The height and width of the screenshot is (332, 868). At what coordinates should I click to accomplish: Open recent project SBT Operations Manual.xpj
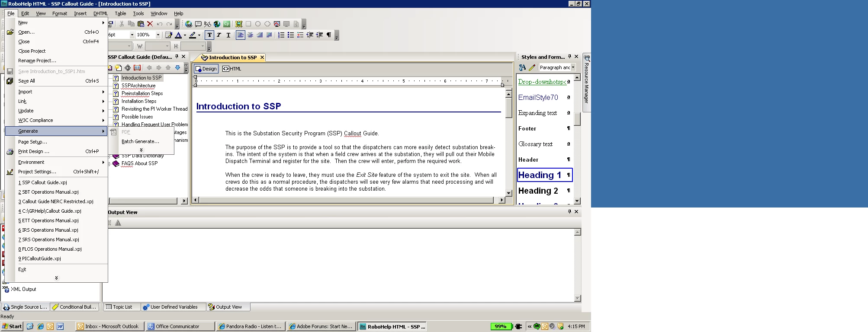click(x=56, y=192)
